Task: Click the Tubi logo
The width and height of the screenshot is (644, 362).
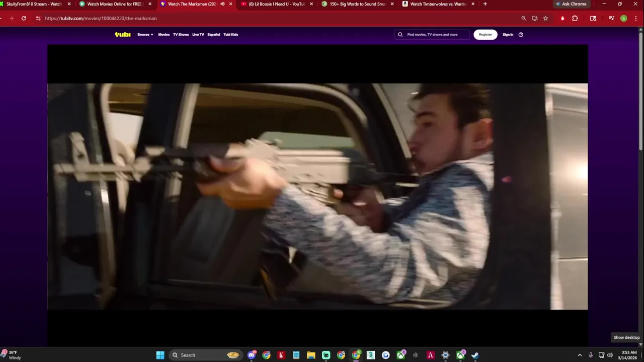Action: click(123, 34)
